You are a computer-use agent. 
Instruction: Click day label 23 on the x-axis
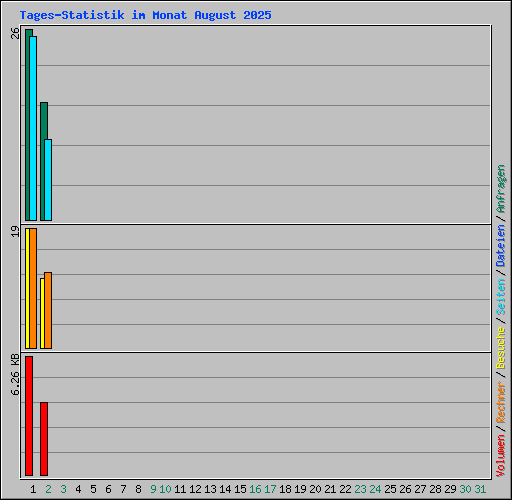(x=360, y=489)
